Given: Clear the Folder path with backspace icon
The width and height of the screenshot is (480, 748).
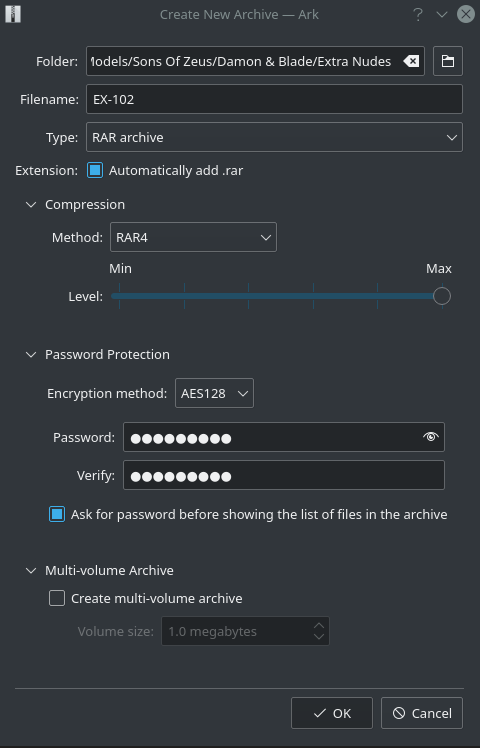Looking at the screenshot, I should [411, 61].
